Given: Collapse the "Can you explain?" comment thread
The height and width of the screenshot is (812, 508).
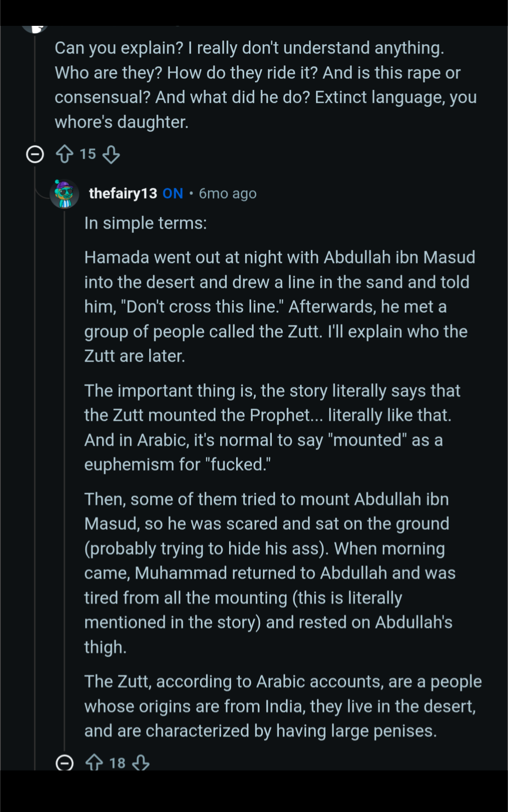Looking at the screenshot, I should click(35, 154).
